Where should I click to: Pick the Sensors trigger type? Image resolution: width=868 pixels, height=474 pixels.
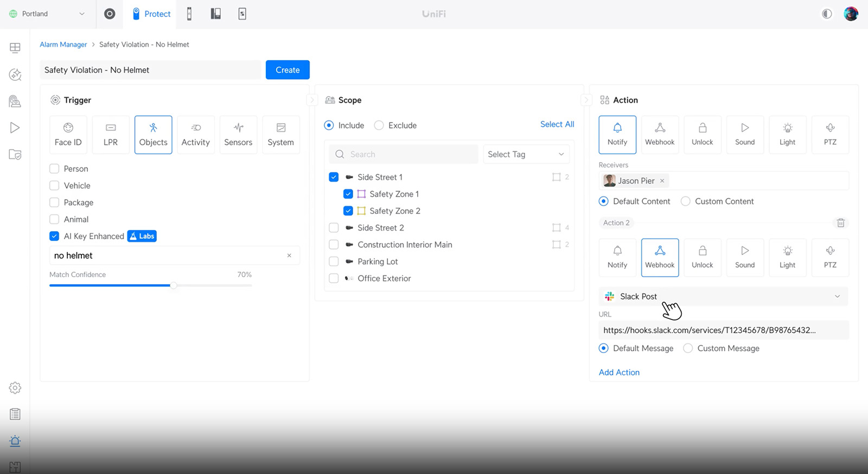(238, 134)
